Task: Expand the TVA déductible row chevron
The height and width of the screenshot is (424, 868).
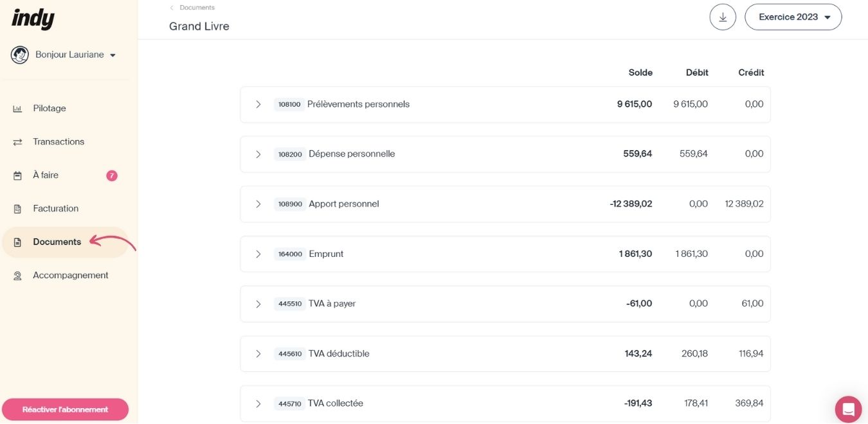Action: tap(258, 354)
